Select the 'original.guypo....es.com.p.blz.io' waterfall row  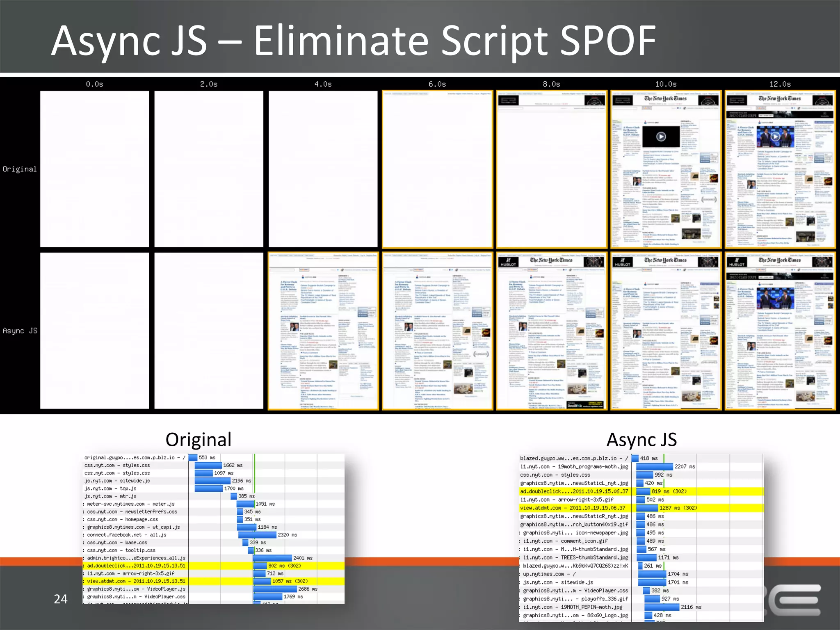click(x=213, y=457)
